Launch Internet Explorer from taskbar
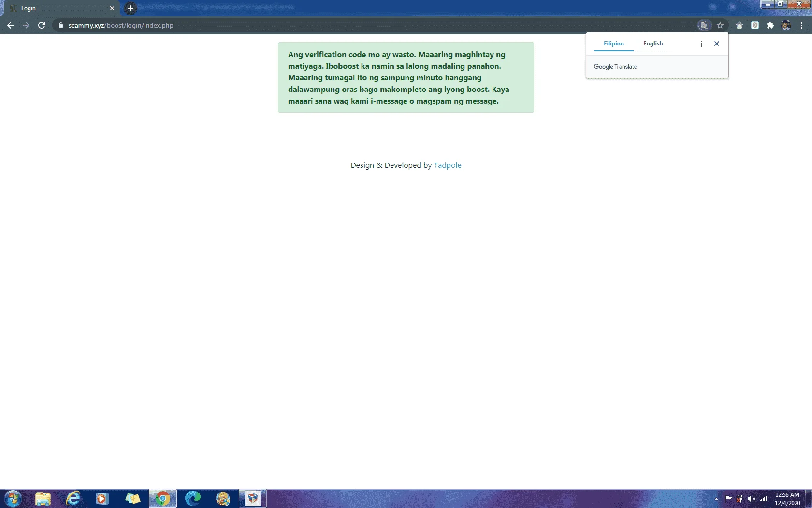 coord(72,498)
